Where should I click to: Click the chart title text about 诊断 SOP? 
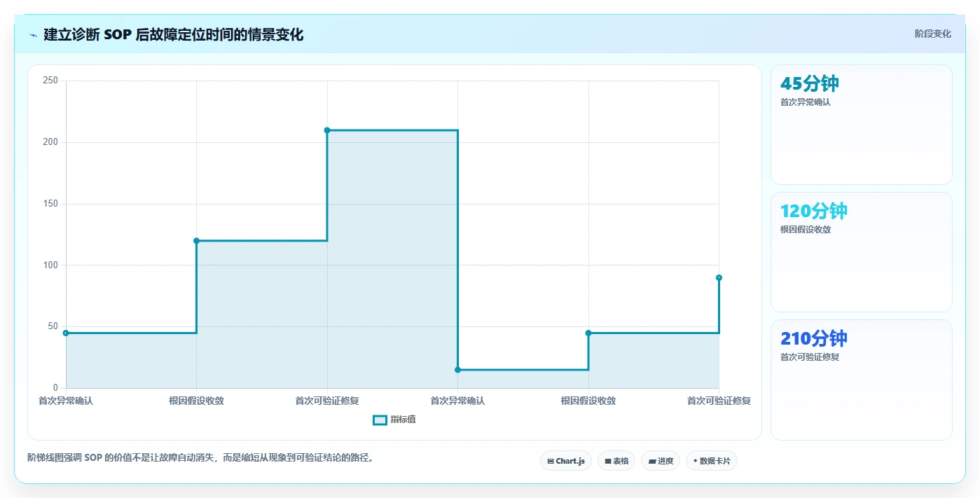(x=173, y=34)
